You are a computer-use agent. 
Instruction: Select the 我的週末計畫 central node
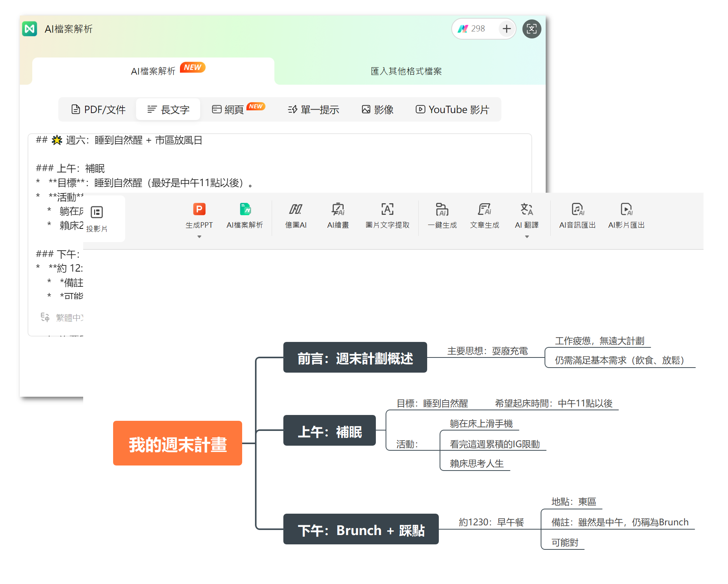pyautogui.click(x=177, y=443)
